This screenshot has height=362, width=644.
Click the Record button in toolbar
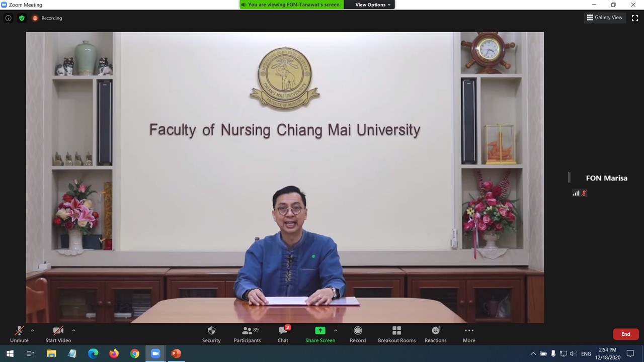coord(358,334)
